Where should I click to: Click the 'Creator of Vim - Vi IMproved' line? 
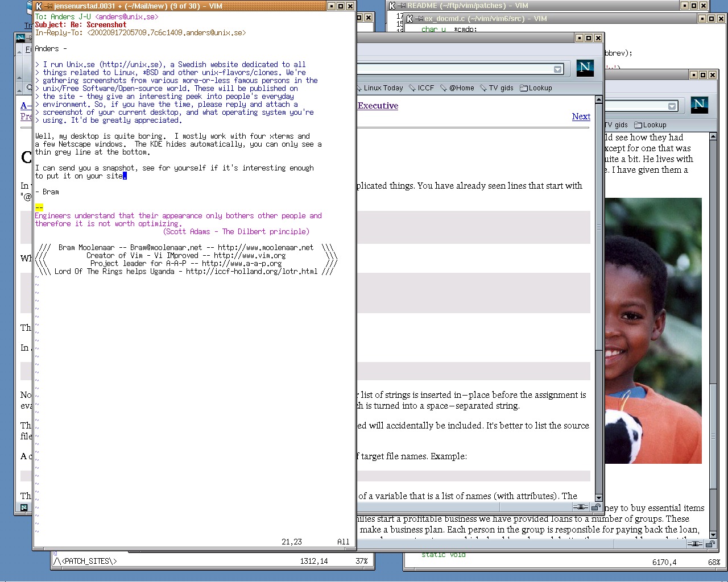(x=186, y=256)
